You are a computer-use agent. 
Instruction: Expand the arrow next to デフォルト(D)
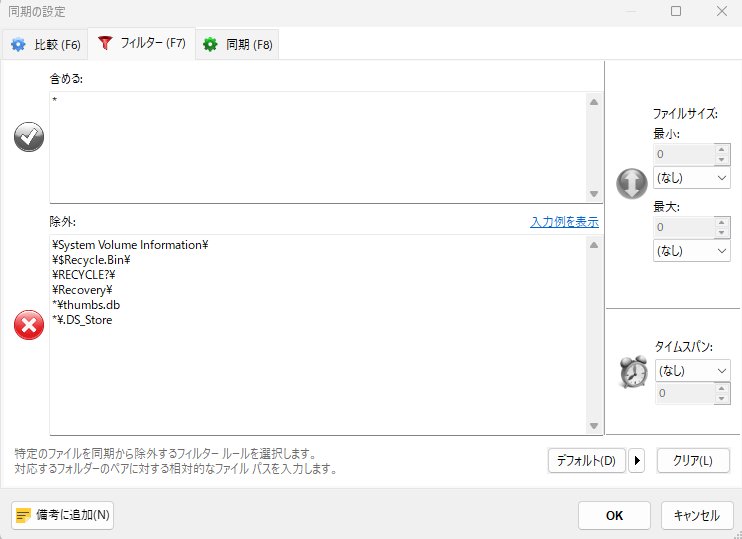point(636,460)
